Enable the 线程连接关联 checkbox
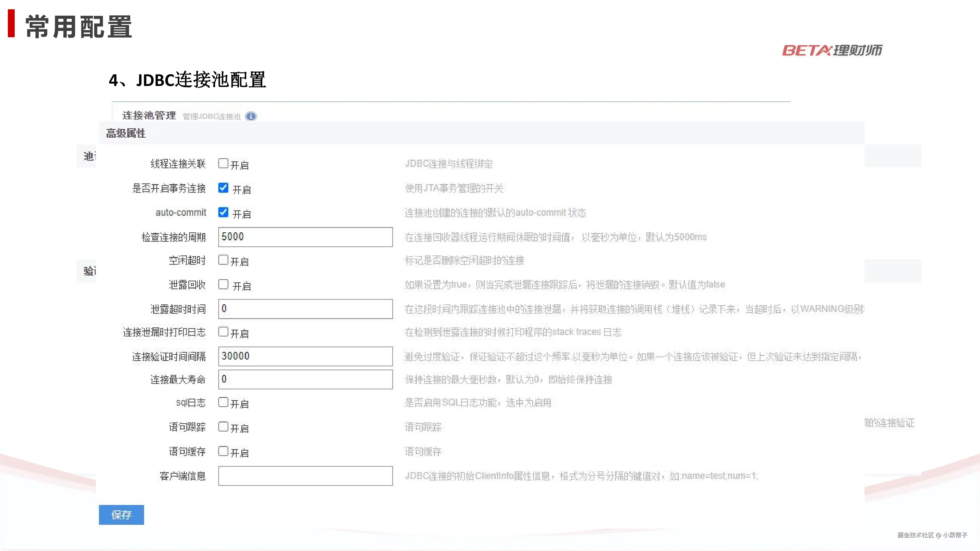Screen dimensions: 980x551 click(223, 164)
